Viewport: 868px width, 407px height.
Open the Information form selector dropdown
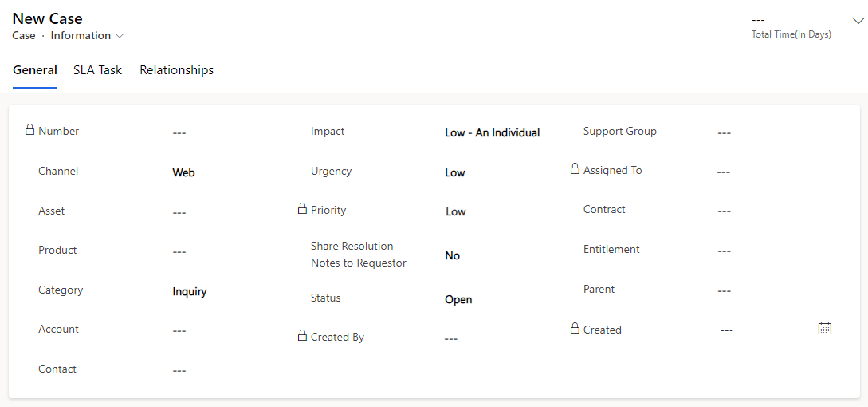[87, 35]
